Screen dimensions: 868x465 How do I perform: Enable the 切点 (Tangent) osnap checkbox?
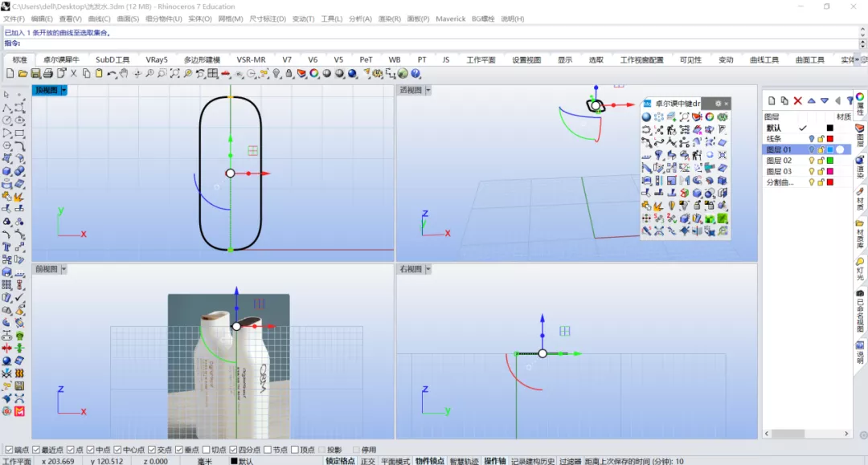(x=206, y=450)
